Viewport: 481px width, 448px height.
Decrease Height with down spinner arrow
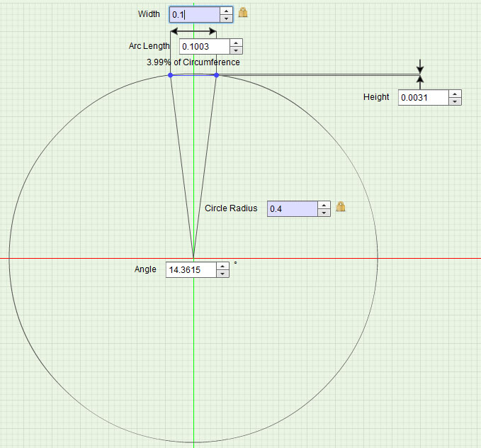coord(455,101)
